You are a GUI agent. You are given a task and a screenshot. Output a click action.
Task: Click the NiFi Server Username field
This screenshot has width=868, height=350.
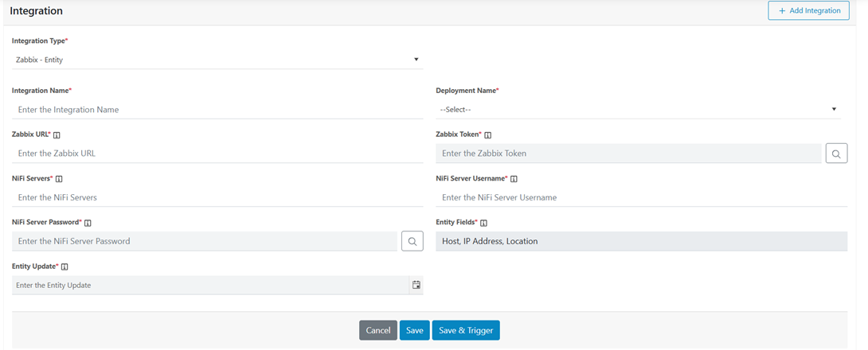pyautogui.click(x=640, y=197)
